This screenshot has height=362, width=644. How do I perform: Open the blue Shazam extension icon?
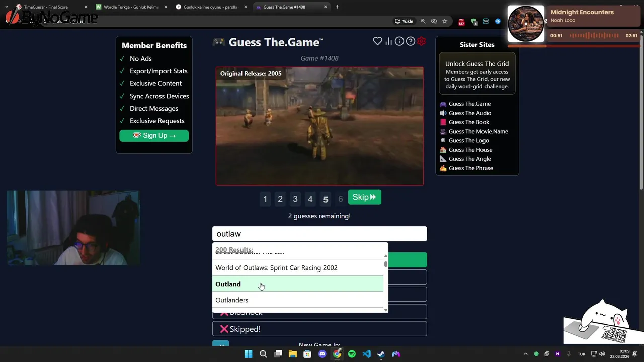click(x=498, y=21)
